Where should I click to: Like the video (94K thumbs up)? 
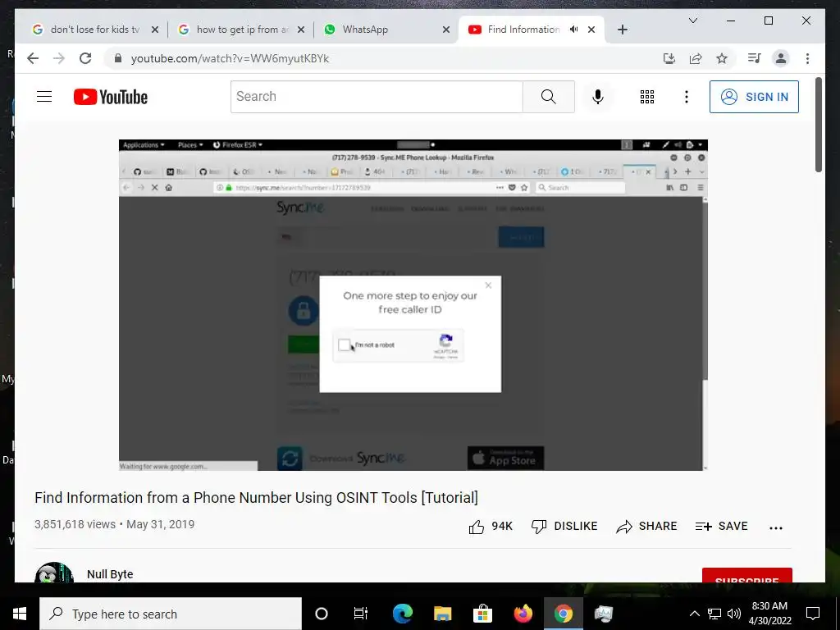point(491,526)
